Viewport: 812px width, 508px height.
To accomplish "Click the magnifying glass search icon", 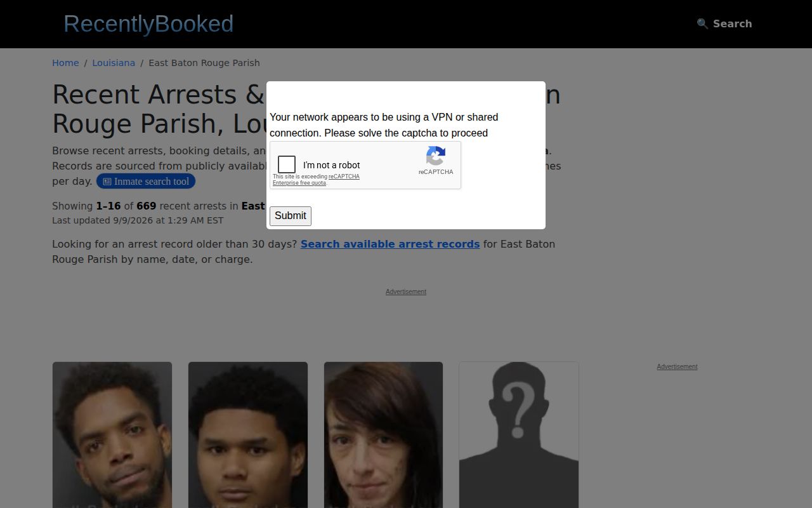I will pyautogui.click(x=702, y=23).
